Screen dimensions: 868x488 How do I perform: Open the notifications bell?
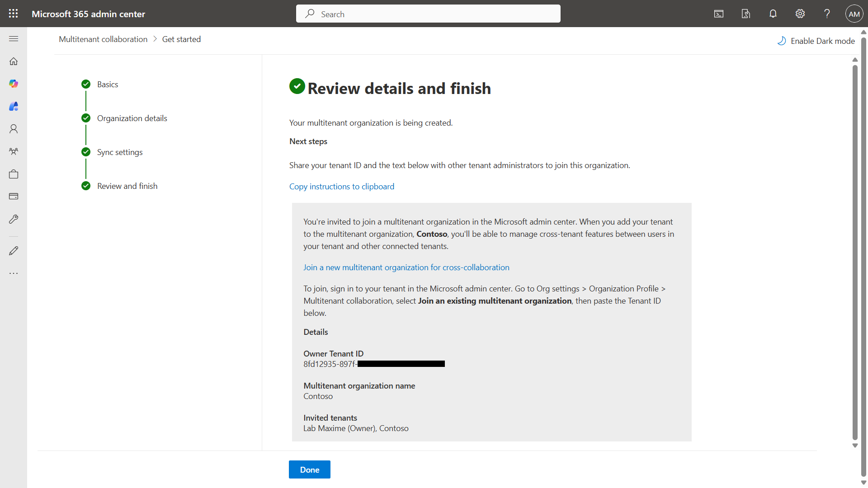coord(773,14)
